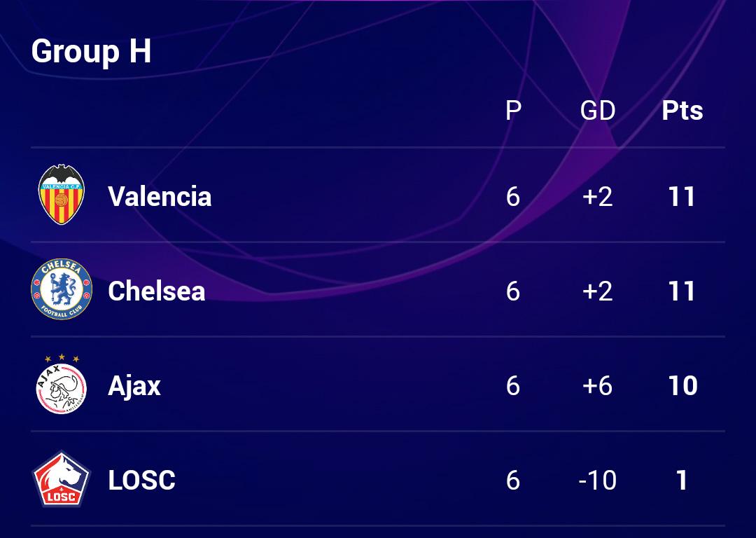Viewport: 756px width, 538px height.
Task: Click the P (played) column header
Action: click(513, 111)
